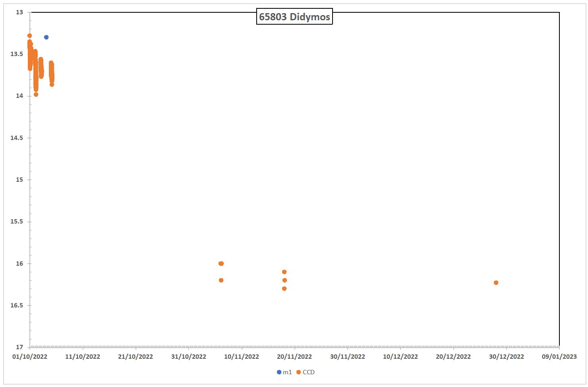The image size is (588, 387).
Task: Select the x-axis label 30/12/2022
Action: tap(507, 357)
